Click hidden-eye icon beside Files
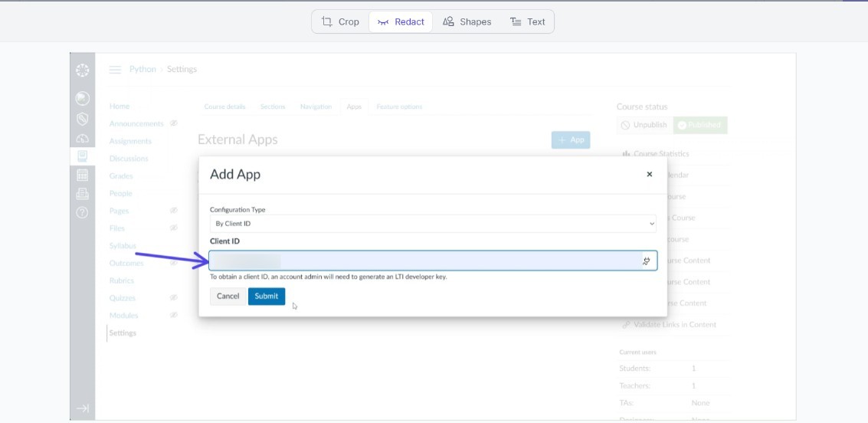This screenshot has height=423, width=868. click(x=173, y=228)
